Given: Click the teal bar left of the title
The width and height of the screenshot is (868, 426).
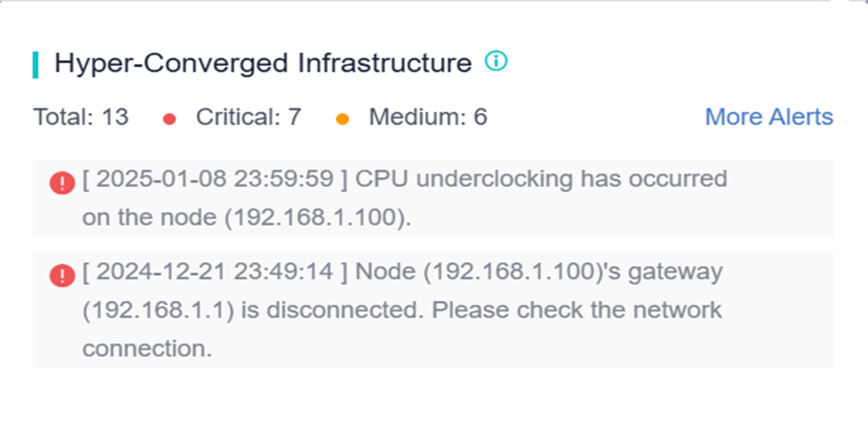Looking at the screenshot, I should [36, 64].
